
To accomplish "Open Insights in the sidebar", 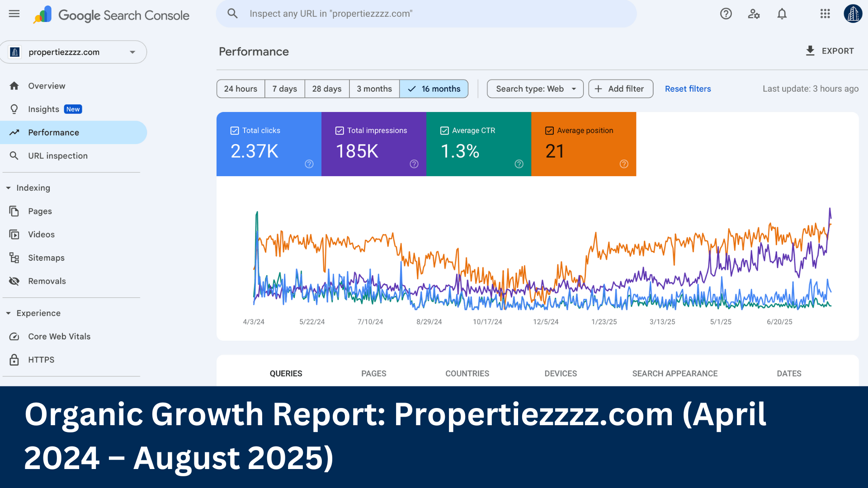I will point(73,109).
